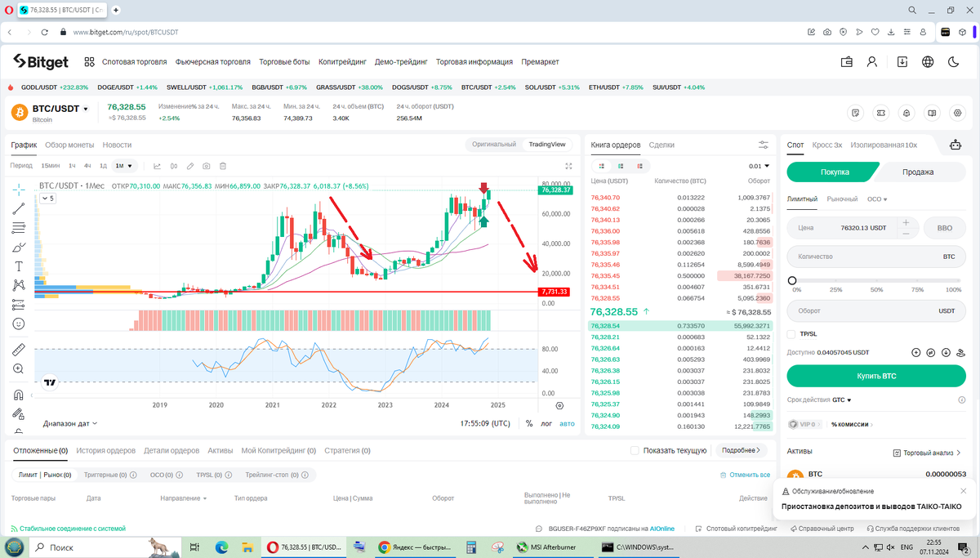
Task: Switch to the 'Кросс 3x' margin tab
Action: pyautogui.click(x=827, y=145)
